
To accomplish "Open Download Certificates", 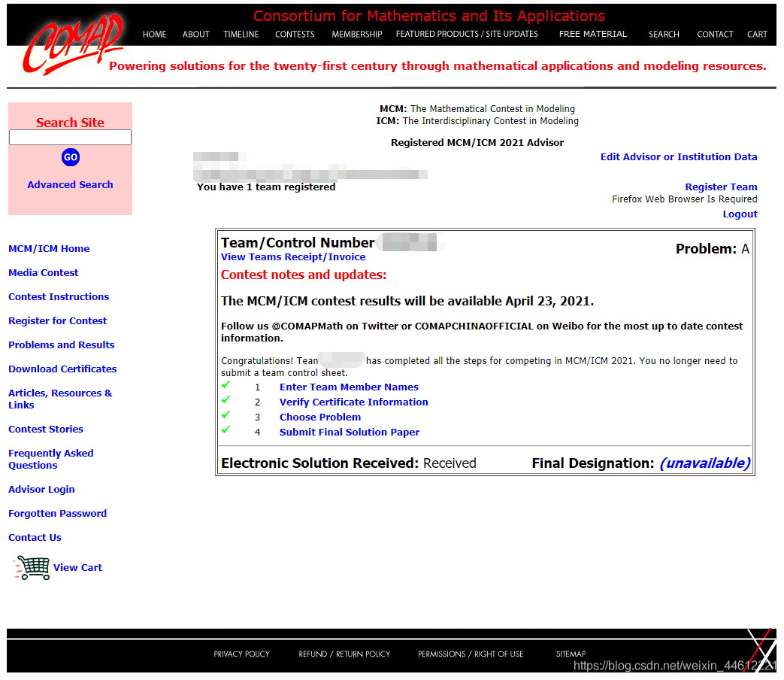I will coord(62,369).
